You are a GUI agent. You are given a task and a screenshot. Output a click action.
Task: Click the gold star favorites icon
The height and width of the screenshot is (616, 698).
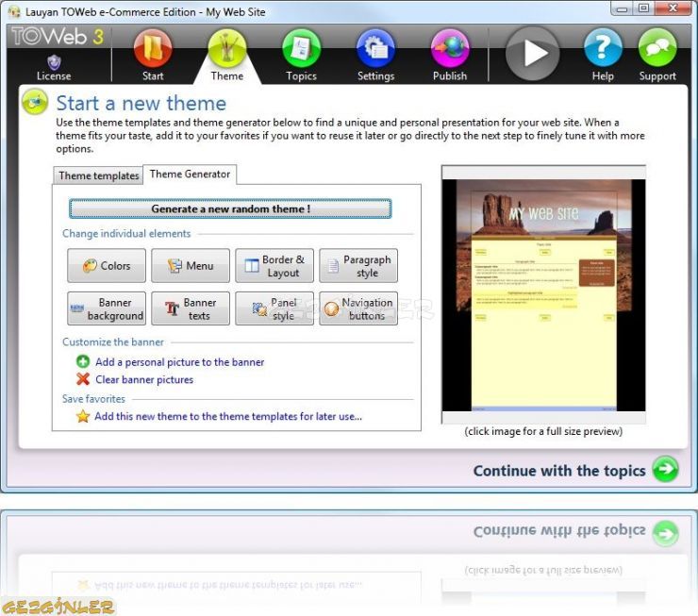pyautogui.click(x=83, y=416)
